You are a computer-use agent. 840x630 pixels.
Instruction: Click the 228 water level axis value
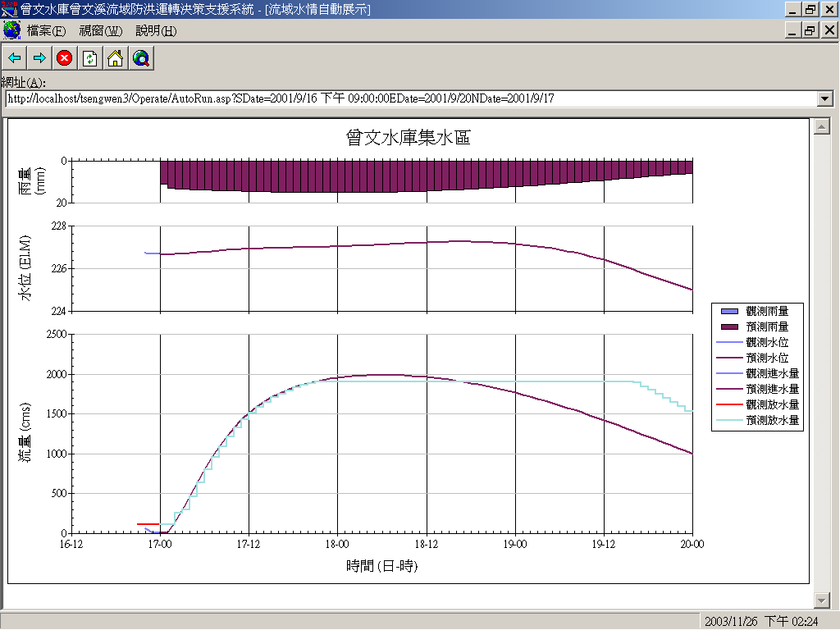pos(59,226)
